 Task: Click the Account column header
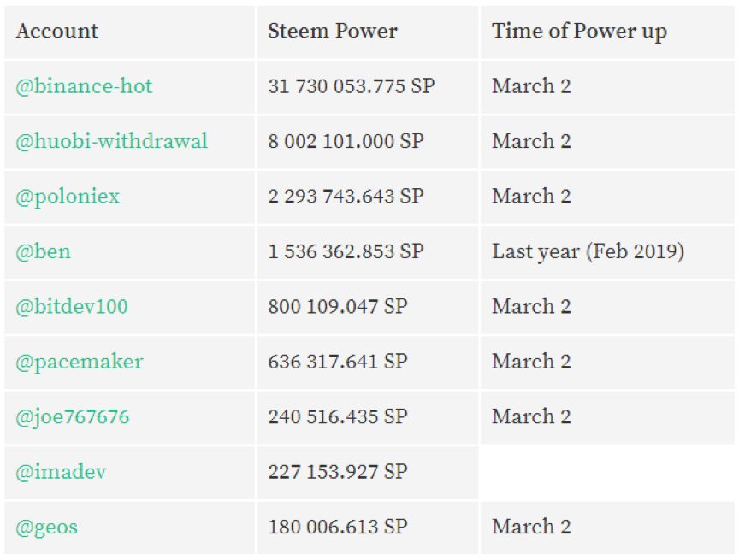(x=56, y=32)
